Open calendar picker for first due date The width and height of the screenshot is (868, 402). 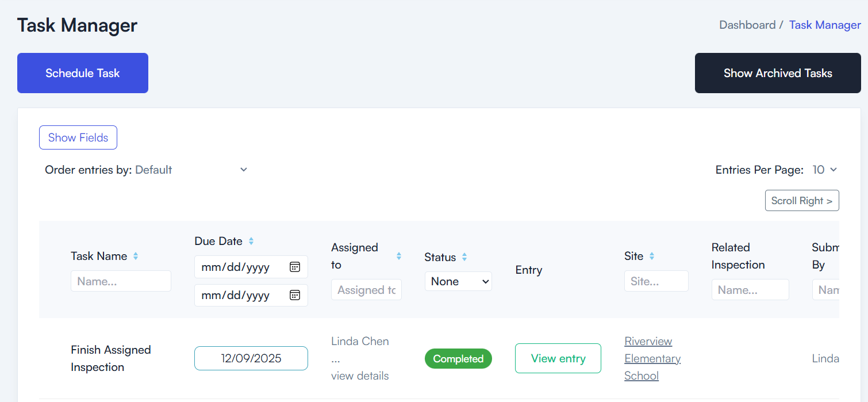(x=295, y=267)
